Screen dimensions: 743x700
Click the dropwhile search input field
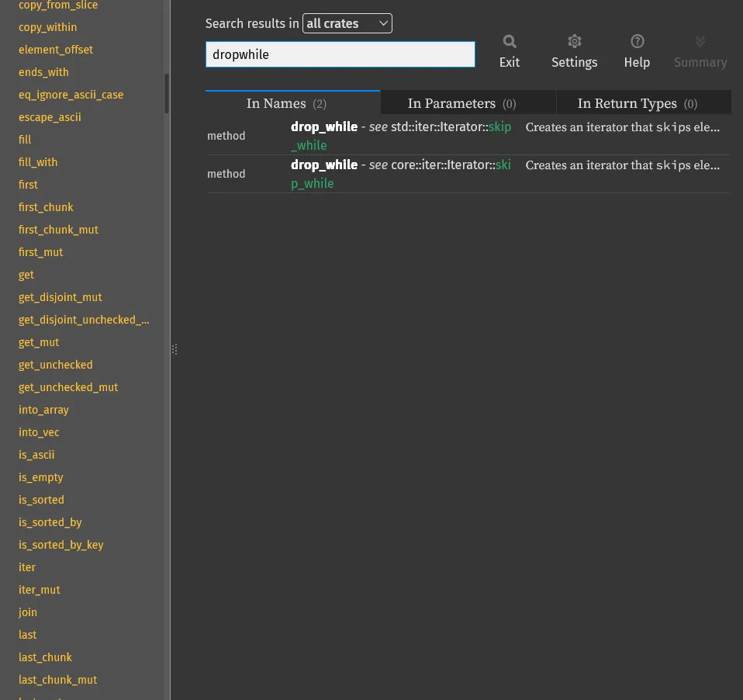click(x=340, y=55)
